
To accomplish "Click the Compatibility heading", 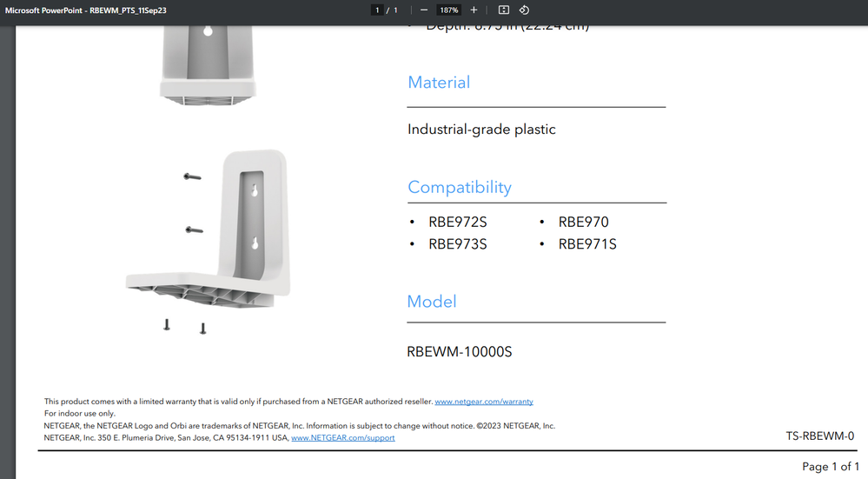I will (x=460, y=187).
